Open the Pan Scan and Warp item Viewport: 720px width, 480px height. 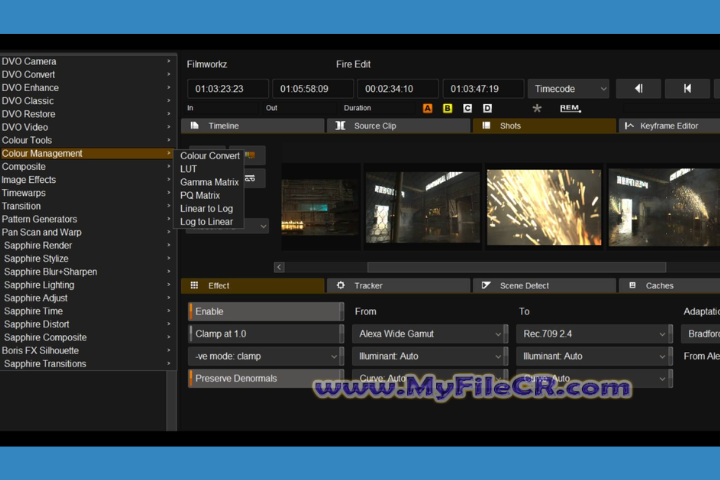coord(86,232)
